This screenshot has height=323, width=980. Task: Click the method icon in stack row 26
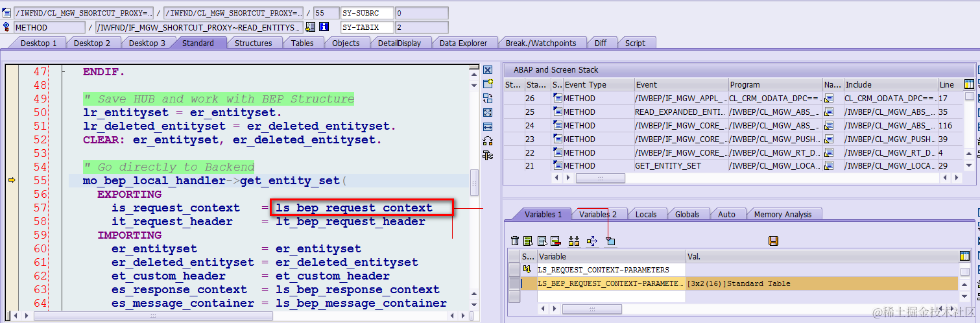click(x=557, y=98)
